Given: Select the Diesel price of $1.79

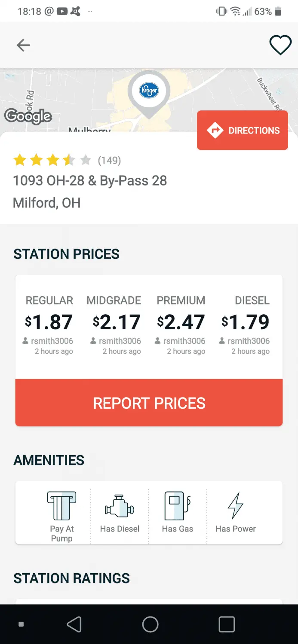Looking at the screenshot, I should 245,322.
